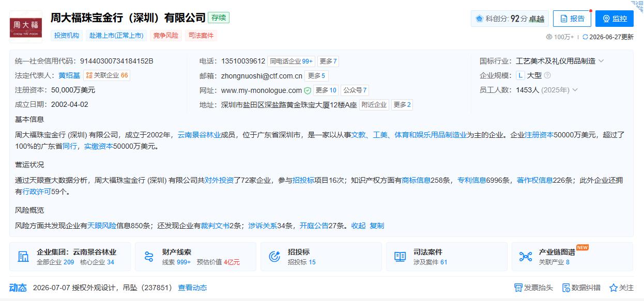This screenshot has height=301, width=644.
Task: Click the 查看动态 link
Action: 192,288
